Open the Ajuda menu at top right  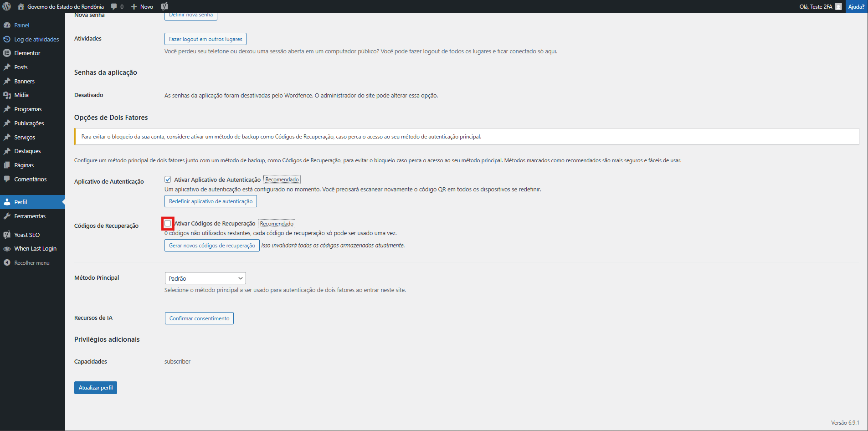coord(856,6)
